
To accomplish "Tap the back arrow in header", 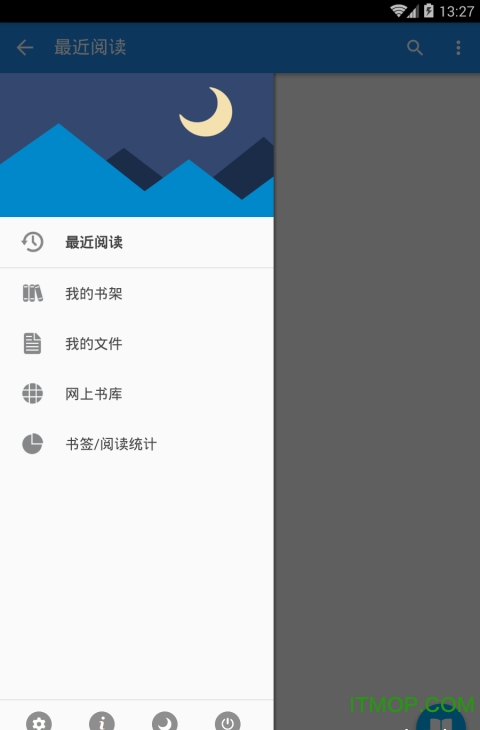I will click(25, 47).
